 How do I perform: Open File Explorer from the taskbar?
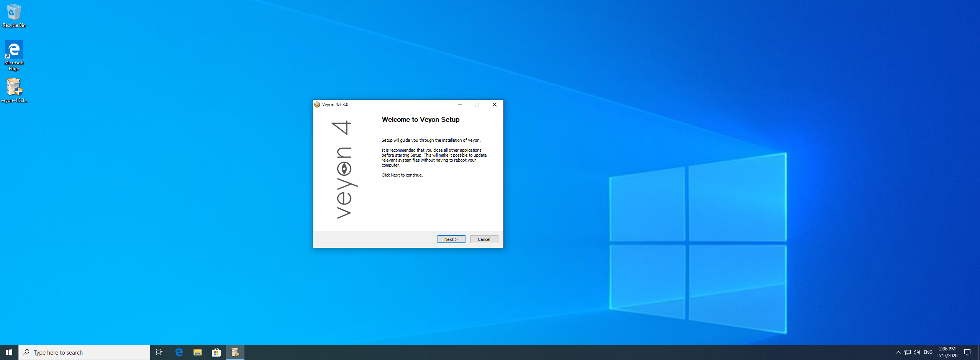198,352
